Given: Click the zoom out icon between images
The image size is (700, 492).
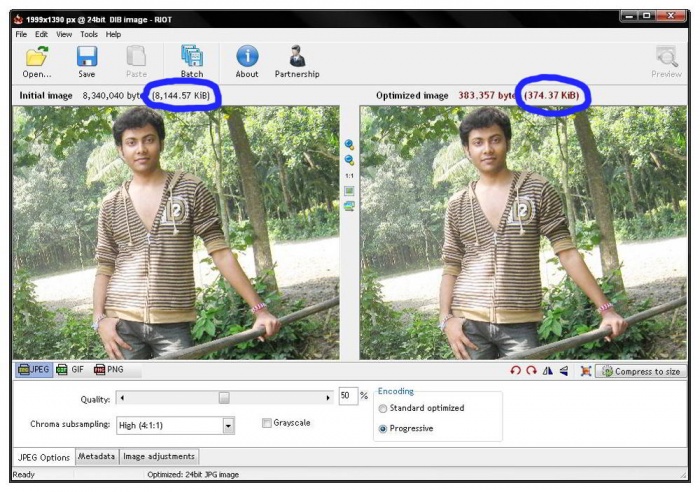Looking at the screenshot, I should [x=349, y=159].
